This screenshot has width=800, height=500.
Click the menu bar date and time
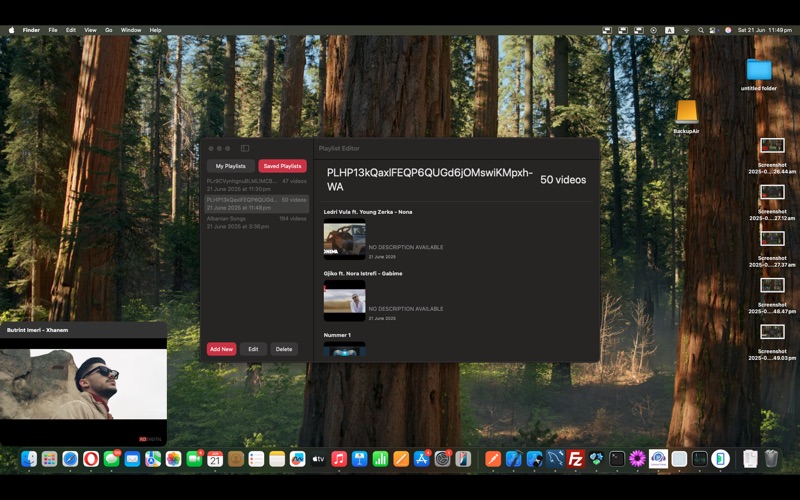click(764, 30)
